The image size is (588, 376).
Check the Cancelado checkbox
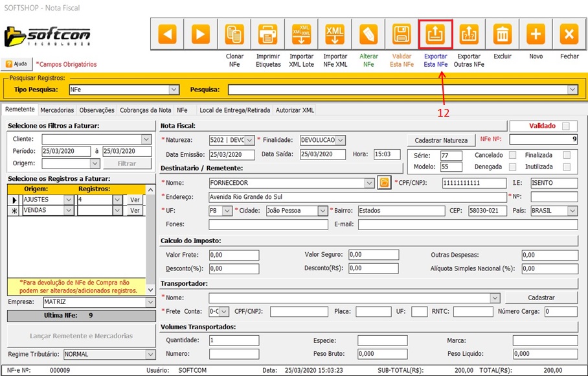click(x=513, y=155)
